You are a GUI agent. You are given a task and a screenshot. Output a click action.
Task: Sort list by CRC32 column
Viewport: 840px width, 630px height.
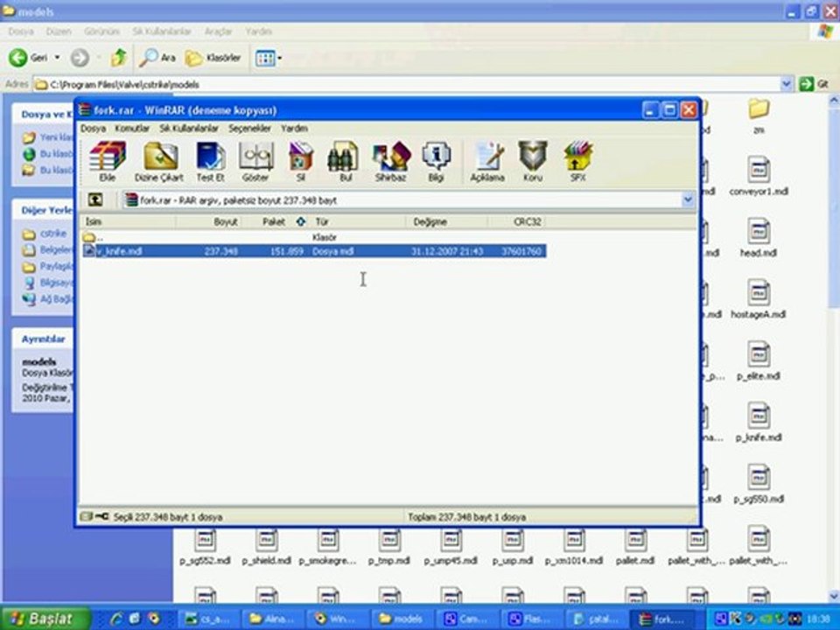click(517, 221)
